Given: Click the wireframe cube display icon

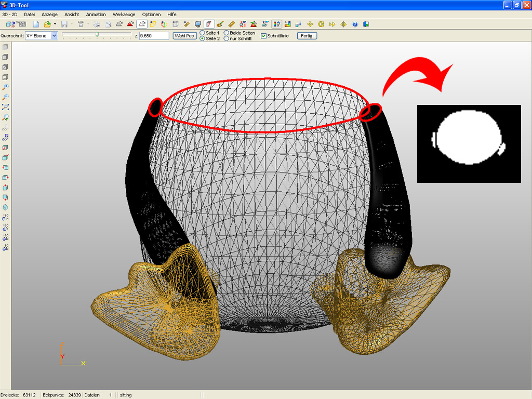Looking at the screenshot, I should pos(5,77).
